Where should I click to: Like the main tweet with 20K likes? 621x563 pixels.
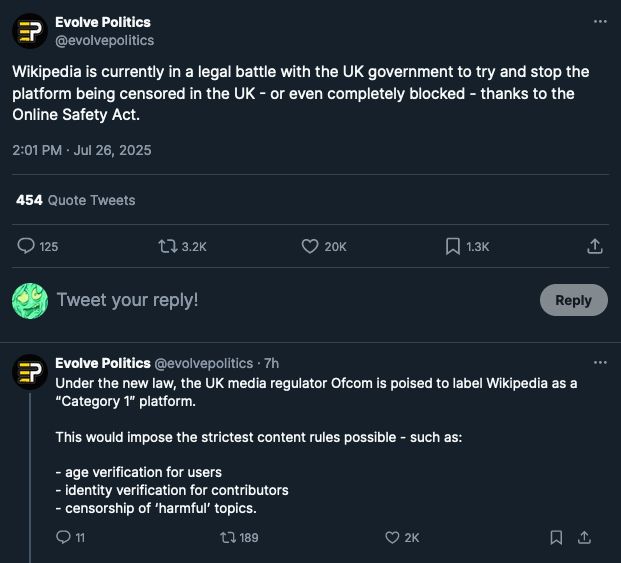coord(324,246)
